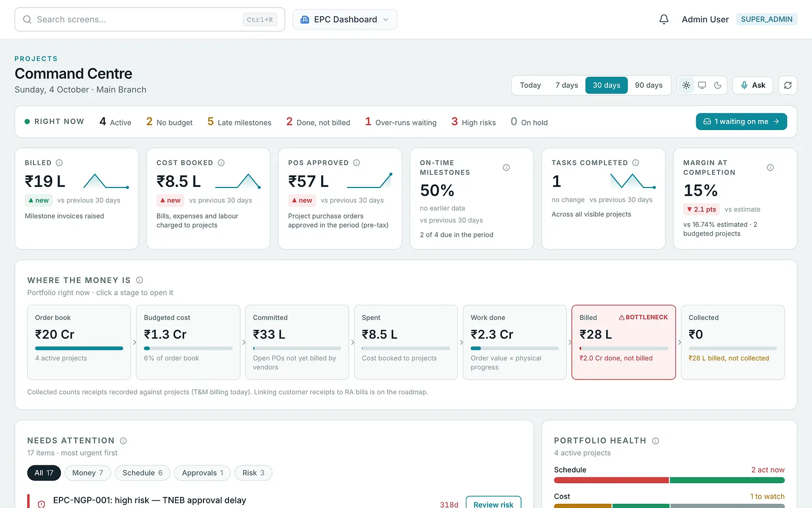Image resolution: width=812 pixels, height=508 pixels.
Task: Click the search magnifier icon
Action: (x=27, y=19)
